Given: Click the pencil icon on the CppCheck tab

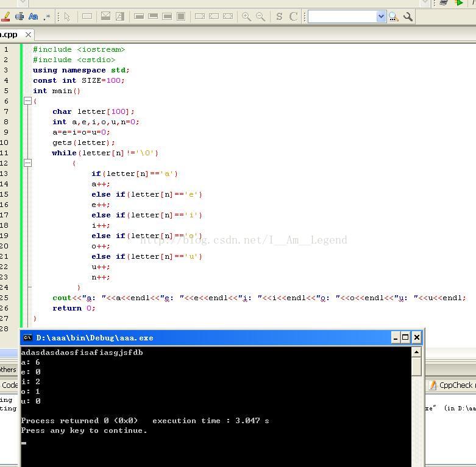Looking at the screenshot, I should tap(433, 385).
